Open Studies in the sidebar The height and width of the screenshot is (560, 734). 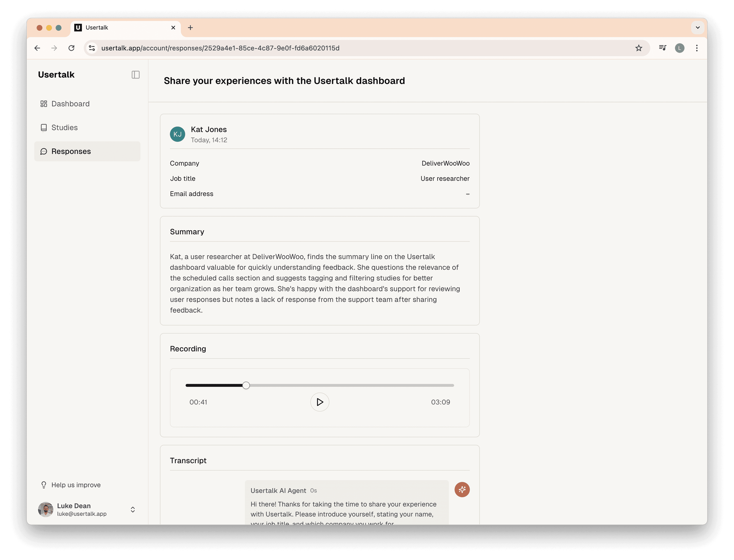87,127
